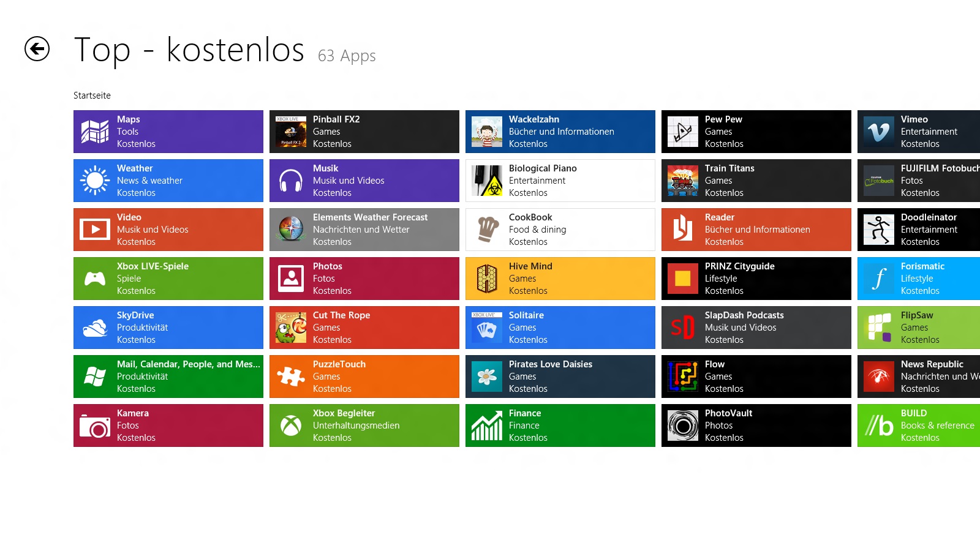Viewport: 980px width, 551px height.
Task: Open the Photos portrait icon
Action: point(291,279)
